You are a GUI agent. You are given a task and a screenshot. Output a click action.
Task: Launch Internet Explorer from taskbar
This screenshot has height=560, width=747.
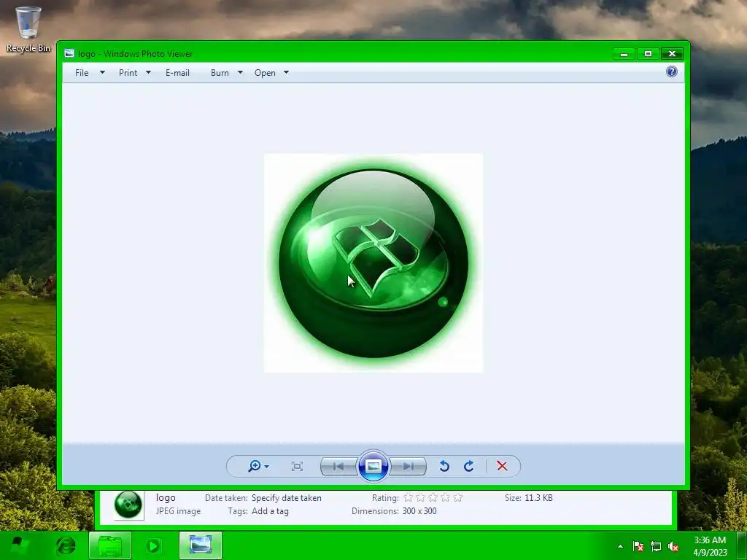66,545
